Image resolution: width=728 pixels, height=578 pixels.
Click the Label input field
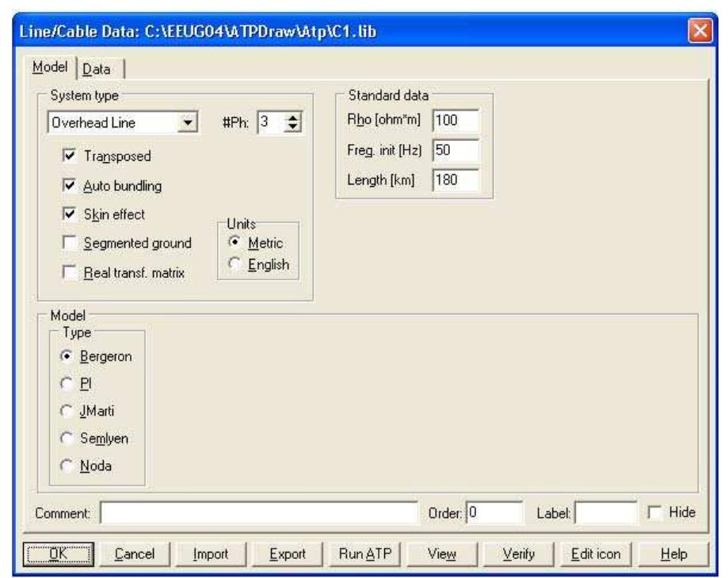(605, 513)
